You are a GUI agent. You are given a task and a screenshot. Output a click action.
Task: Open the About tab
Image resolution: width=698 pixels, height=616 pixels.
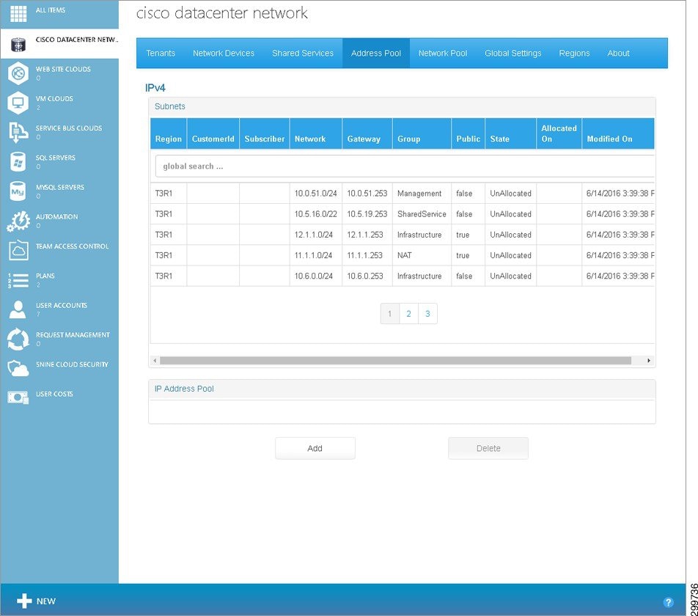618,53
